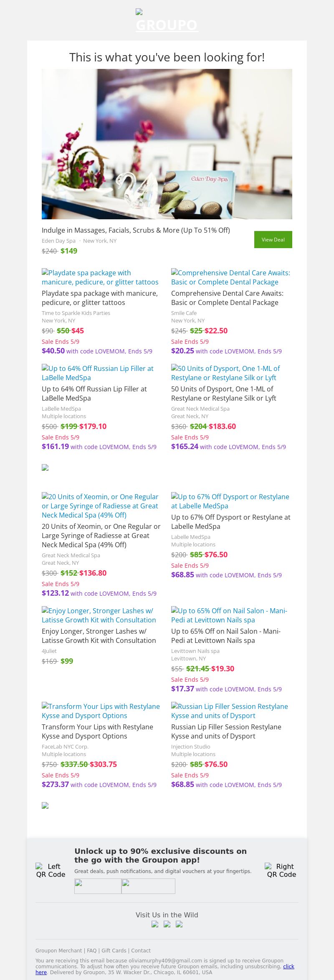Open the Gift Cards footer link
The image size is (334, 980).
[x=114, y=950]
